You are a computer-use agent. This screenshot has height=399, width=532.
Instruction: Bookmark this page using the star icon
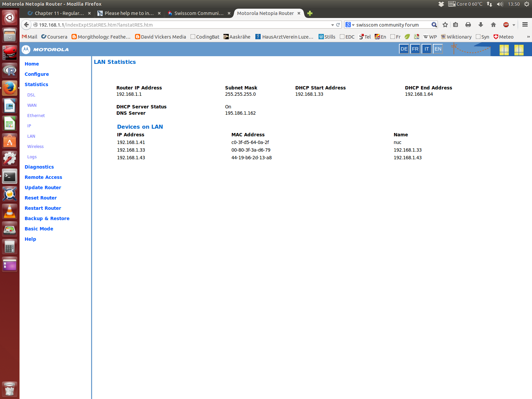click(x=445, y=25)
